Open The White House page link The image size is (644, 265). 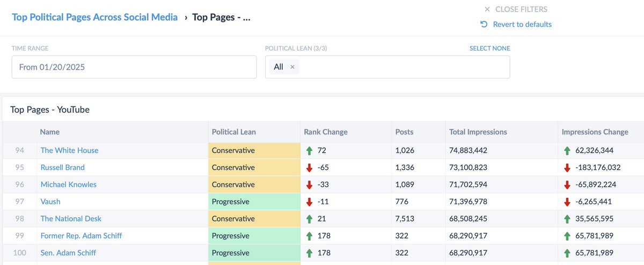point(70,151)
